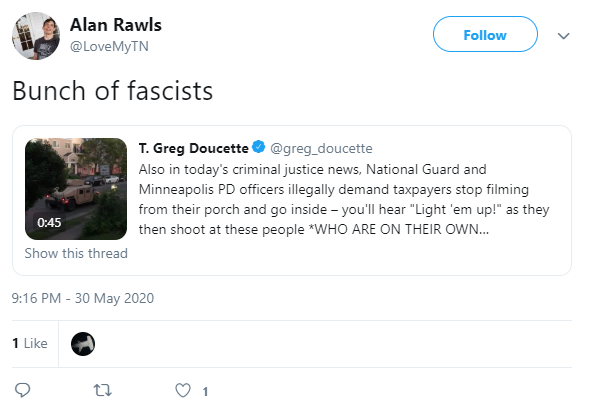
Task: Like the tweet with the heart icon
Action: click(183, 391)
